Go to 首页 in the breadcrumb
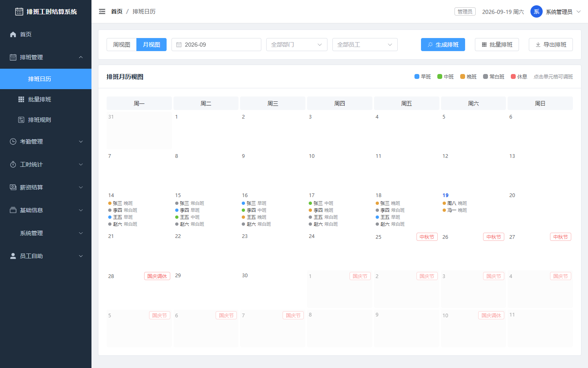Image resolution: width=588 pixels, height=368 pixels. point(117,11)
